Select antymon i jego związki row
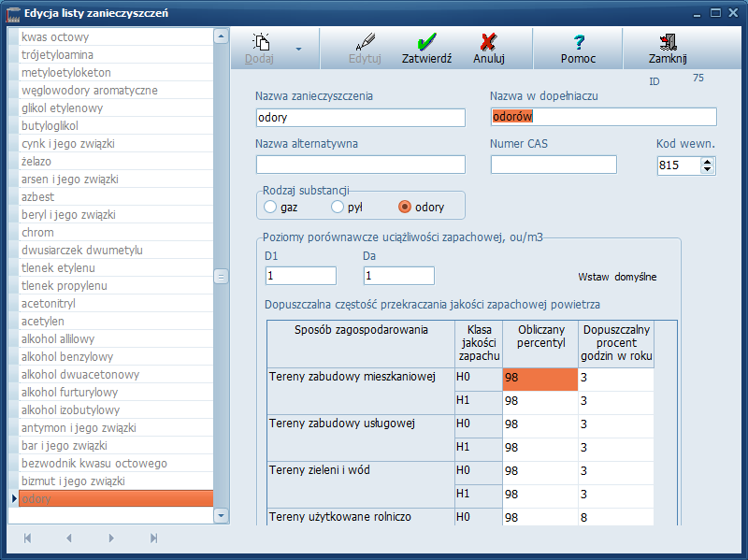The width and height of the screenshot is (748, 560). 116,428
